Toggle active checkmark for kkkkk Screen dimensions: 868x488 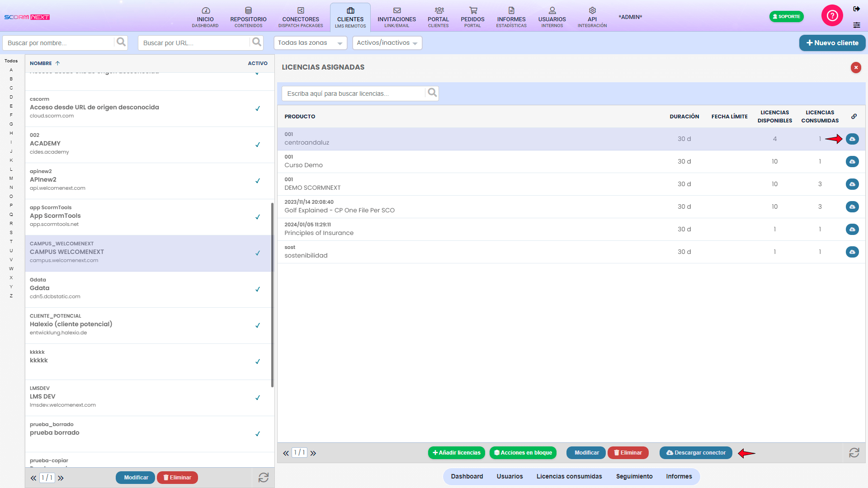click(x=258, y=361)
